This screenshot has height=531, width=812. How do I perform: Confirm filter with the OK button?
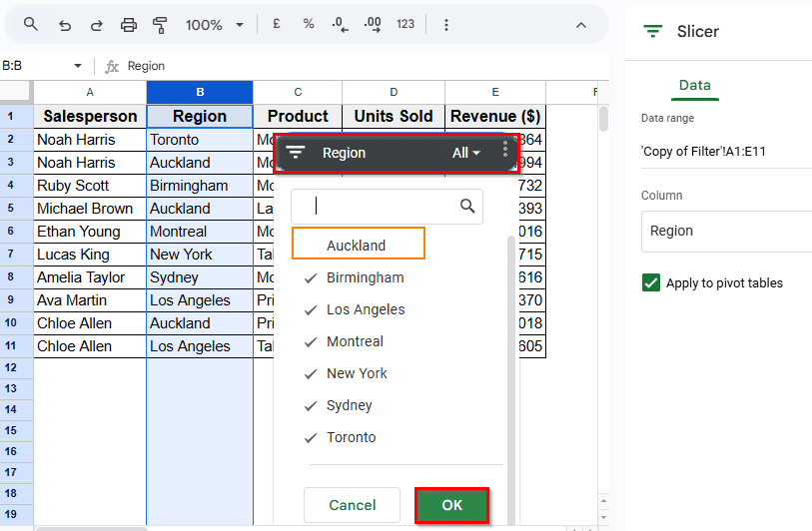[x=451, y=505]
